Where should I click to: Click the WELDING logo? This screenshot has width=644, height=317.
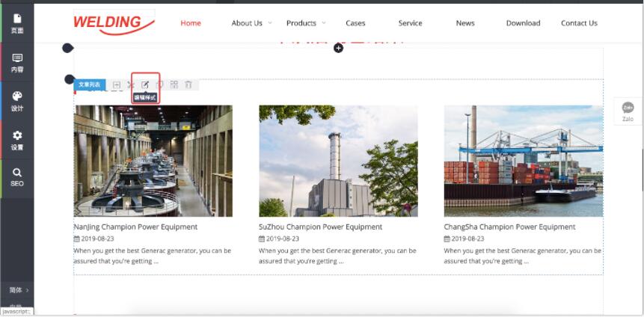[114, 22]
